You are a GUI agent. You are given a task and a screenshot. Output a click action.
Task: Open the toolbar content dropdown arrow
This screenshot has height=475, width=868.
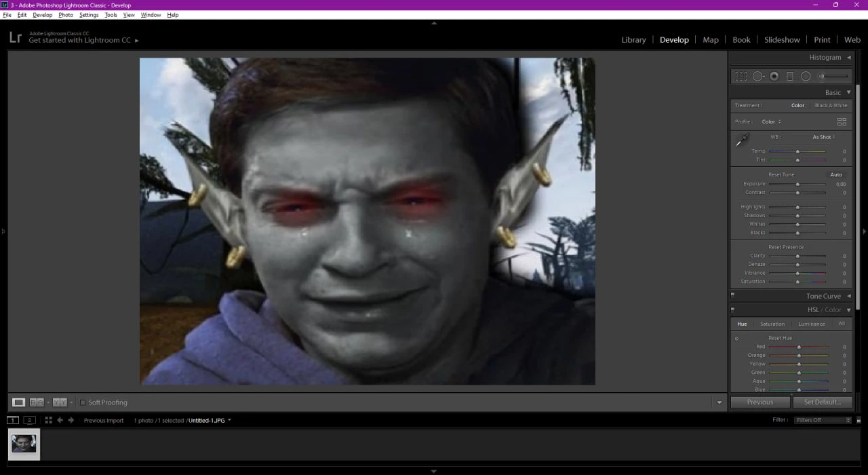coord(719,402)
